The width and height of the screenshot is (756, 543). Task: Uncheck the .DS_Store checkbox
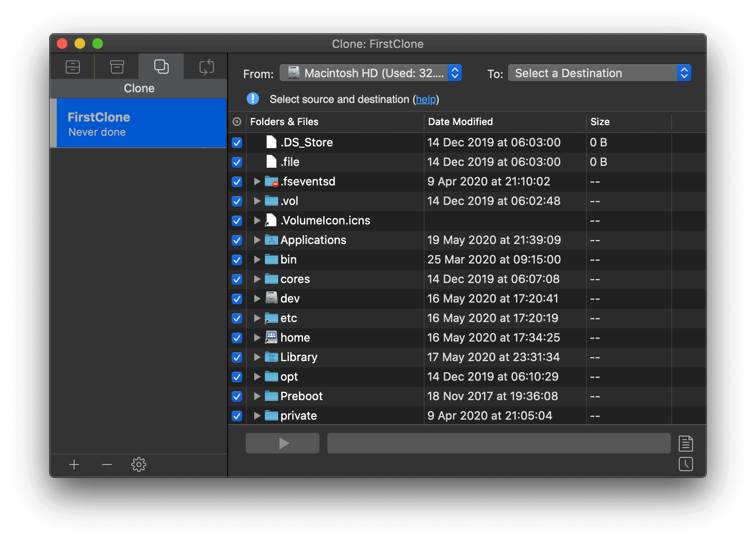pyautogui.click(x=237, y=142)
